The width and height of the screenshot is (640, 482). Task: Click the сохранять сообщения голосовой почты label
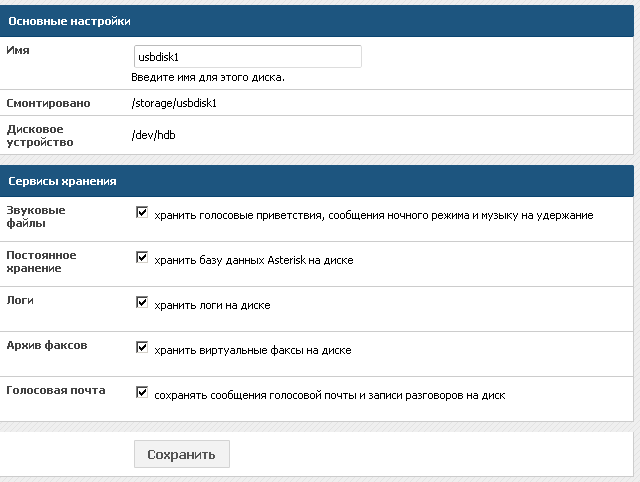click(x=330, y=395)
